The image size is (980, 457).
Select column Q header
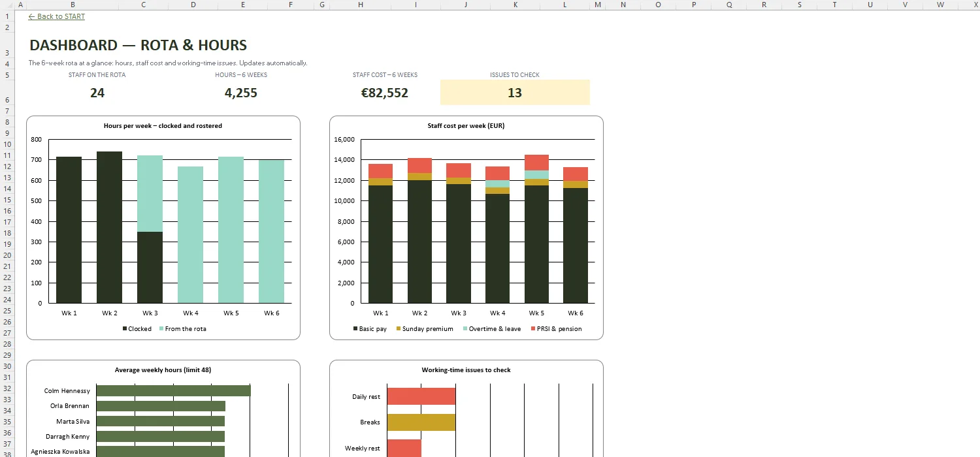pos(729,5)
